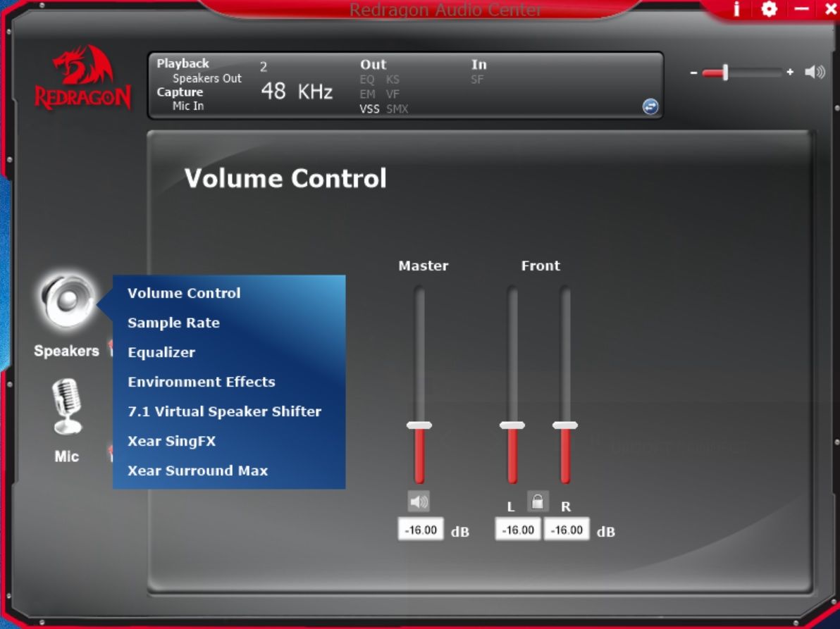This screenshot has width=840, height=629.
Task: Open 7.1 Virtual Speaker Shifter
Action: pos(225,411)
